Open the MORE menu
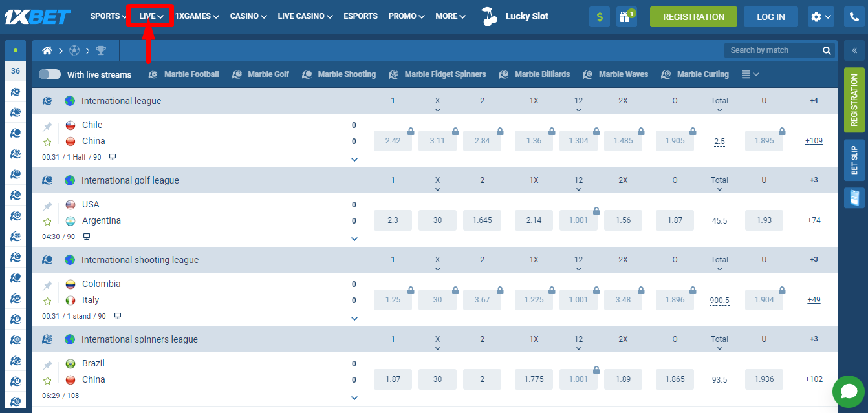This screenshot has width=868, height=413. (x=451, y=16)
